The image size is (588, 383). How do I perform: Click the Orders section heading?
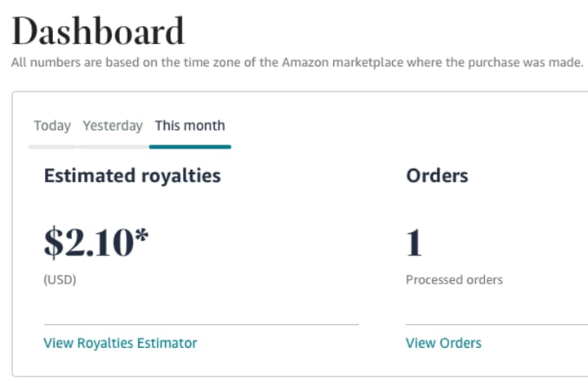tap(437, 176)
